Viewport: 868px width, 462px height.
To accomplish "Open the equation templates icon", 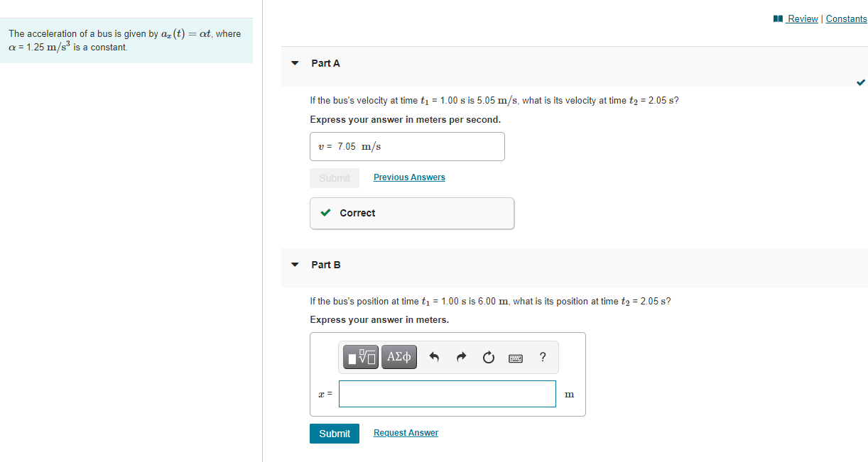I will (360, 357).
